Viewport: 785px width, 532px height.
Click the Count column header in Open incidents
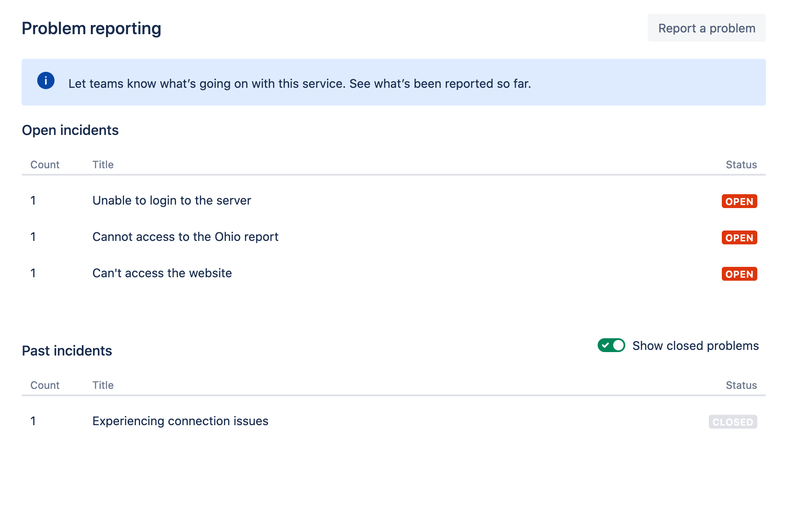[x=45, y=165]
